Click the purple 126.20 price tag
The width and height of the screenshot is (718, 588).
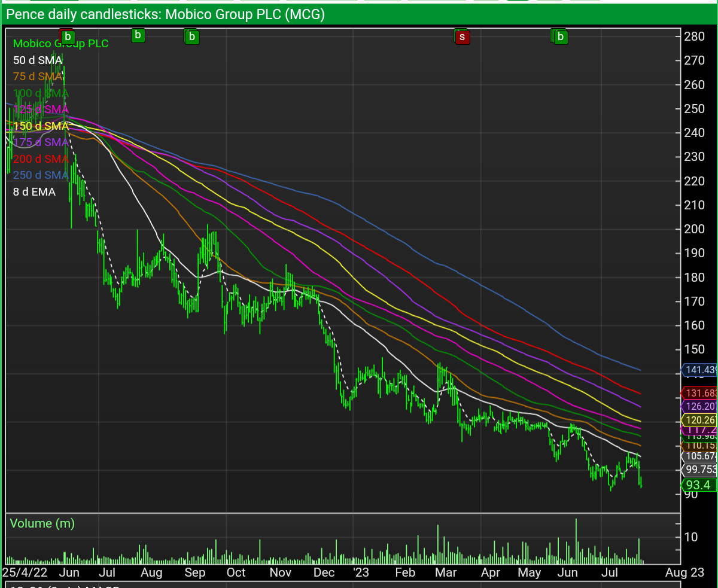pyautogui.click(x=699, y=407)
